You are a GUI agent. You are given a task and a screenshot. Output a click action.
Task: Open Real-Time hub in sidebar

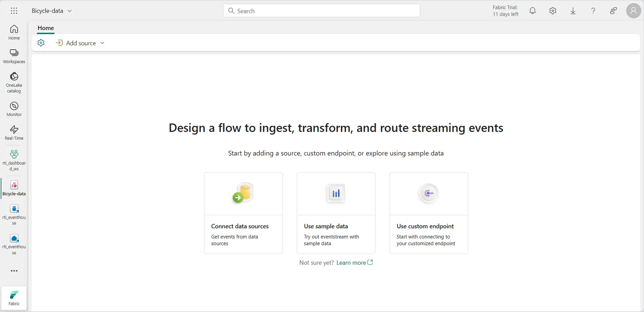[x=14, y=133]
